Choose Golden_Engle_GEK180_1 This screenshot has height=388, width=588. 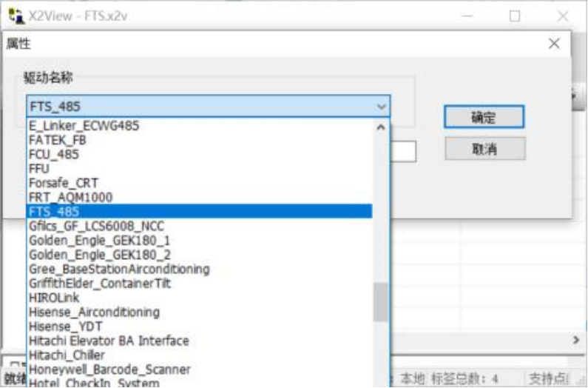point(200,240)
